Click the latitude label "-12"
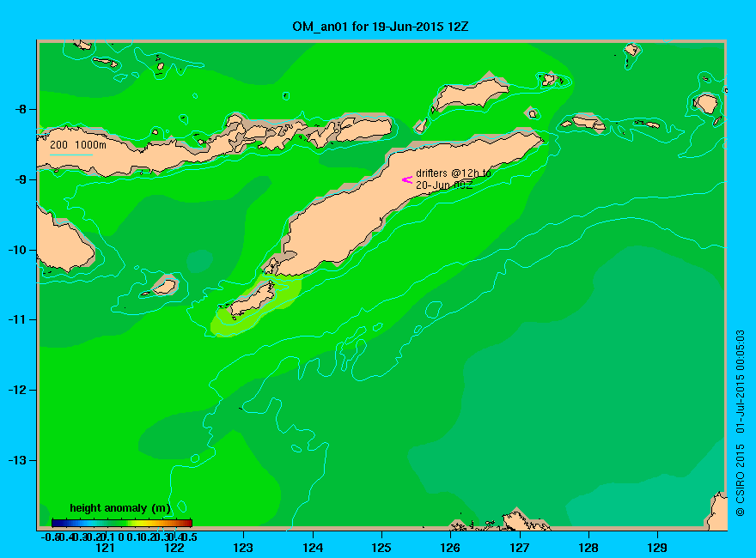756x558 pixels. [18, 390]
